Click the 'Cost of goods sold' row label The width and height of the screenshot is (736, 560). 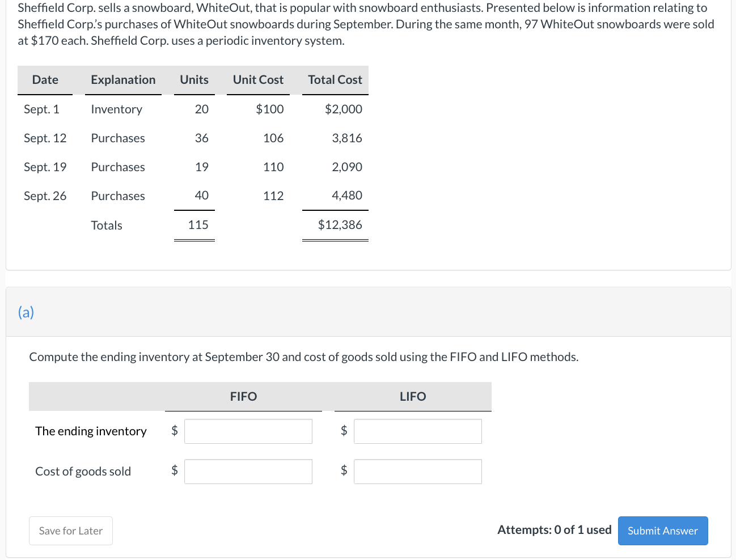(83, 472)
